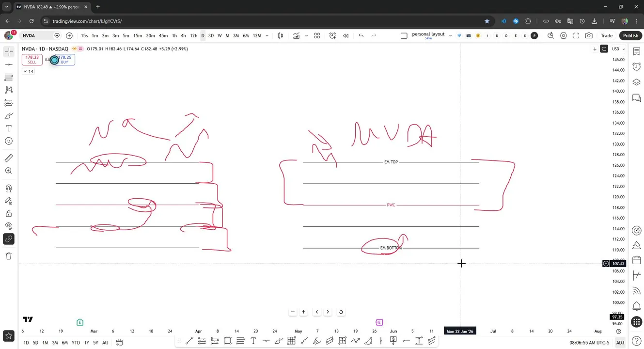Create an alert with the alarm-plus icon
The width and height of the screenshot is (644, 349).
click(x=332, y=35)
